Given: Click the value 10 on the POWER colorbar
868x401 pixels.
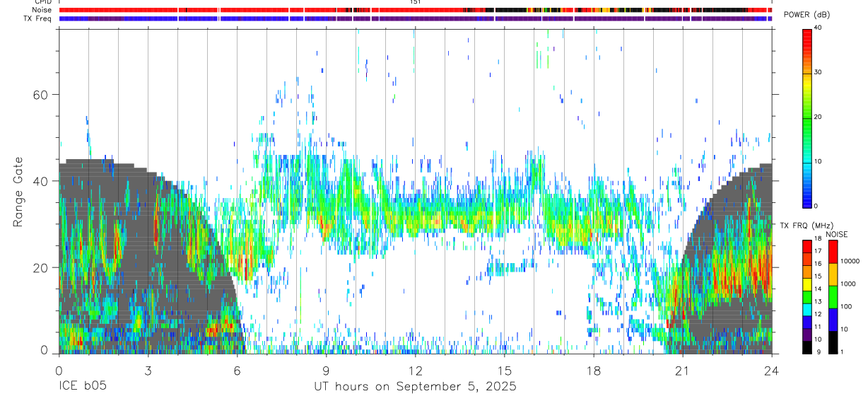Looking at the screenshot, I should coord(819,162).
